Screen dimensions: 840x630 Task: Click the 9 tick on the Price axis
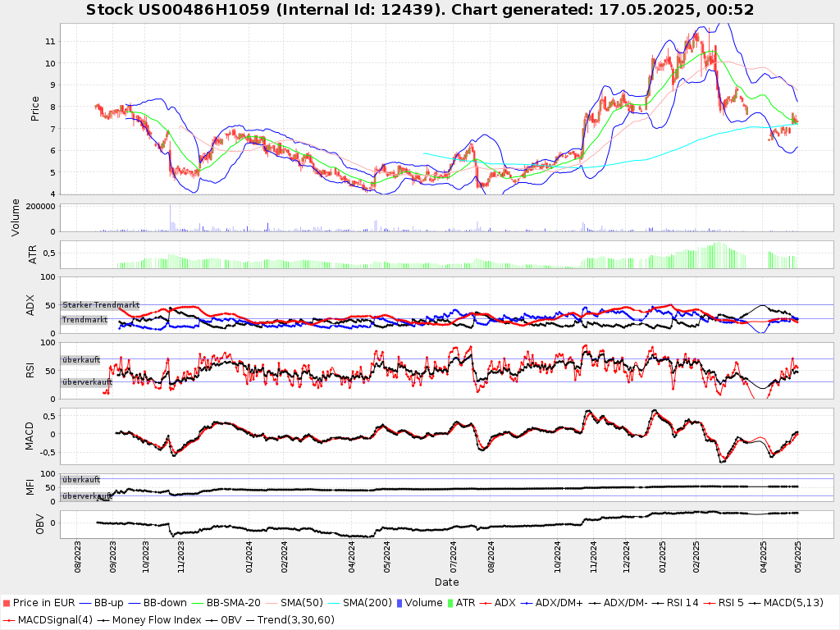point(52,85)
